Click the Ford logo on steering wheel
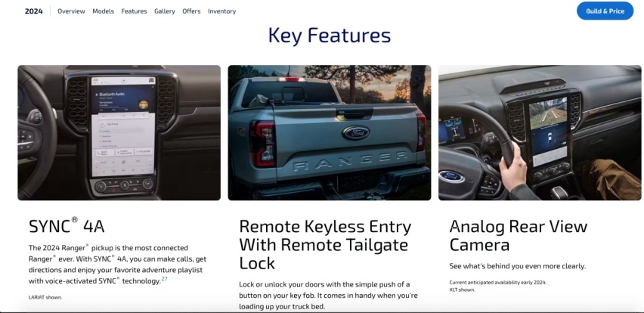 point(451,177)
